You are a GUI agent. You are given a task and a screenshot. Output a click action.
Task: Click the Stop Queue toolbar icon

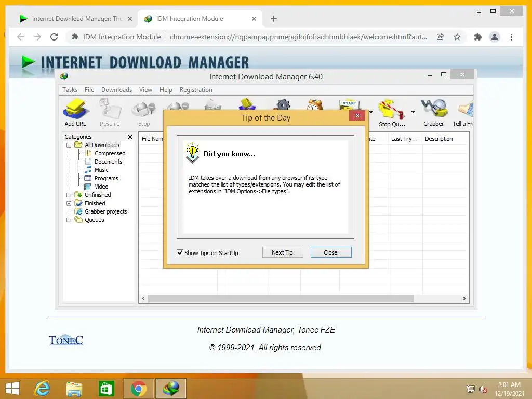(x=392, y=113)
